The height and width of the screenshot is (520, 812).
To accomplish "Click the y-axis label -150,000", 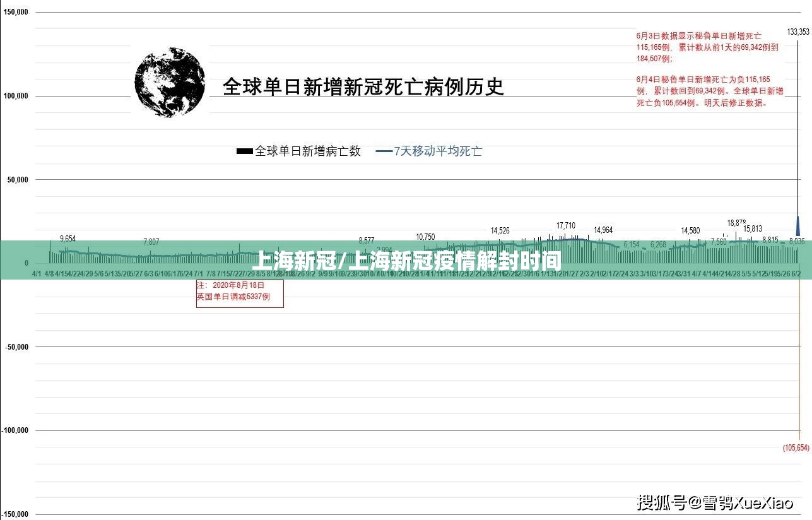I will point(15,514).
